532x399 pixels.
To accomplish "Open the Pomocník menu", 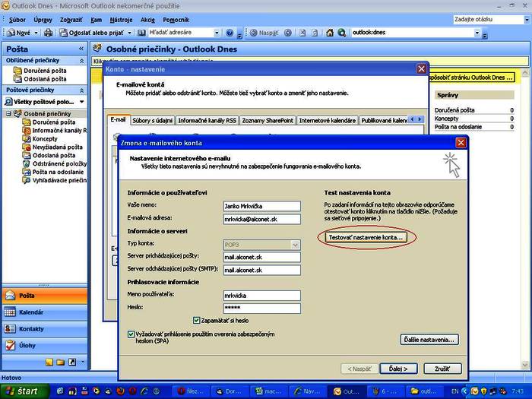I will pos(176,20).
